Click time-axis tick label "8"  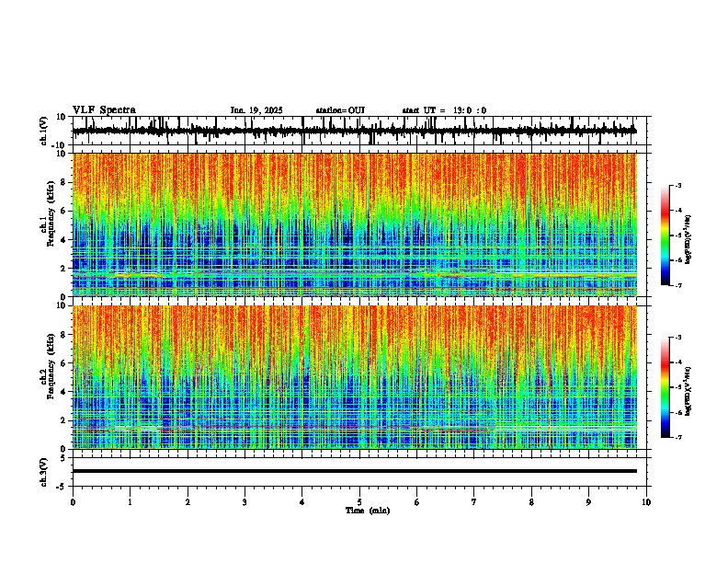click(x=531, y=502)
